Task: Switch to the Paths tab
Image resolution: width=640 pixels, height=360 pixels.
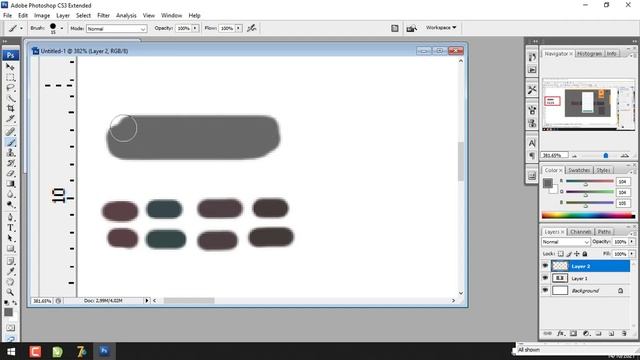Action: pos(604,231)
